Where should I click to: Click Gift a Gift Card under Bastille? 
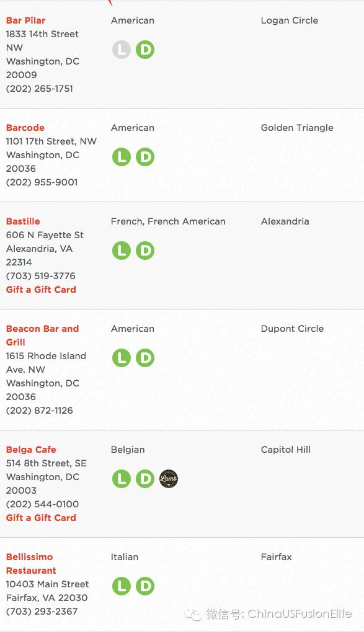point(41,290)
